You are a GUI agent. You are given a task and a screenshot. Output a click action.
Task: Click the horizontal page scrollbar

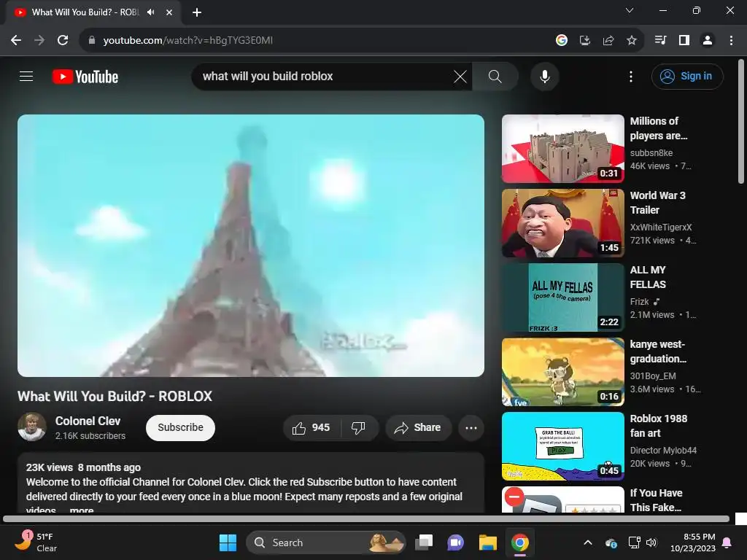366,518
